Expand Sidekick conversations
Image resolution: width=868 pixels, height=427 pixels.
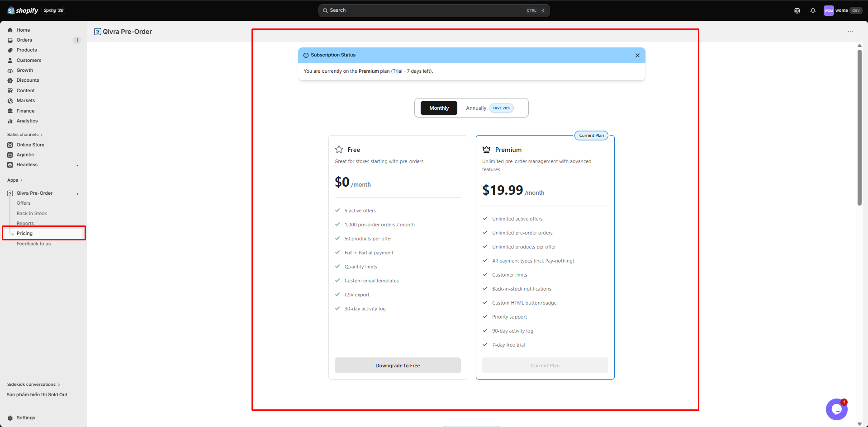[x=33, y=385]
